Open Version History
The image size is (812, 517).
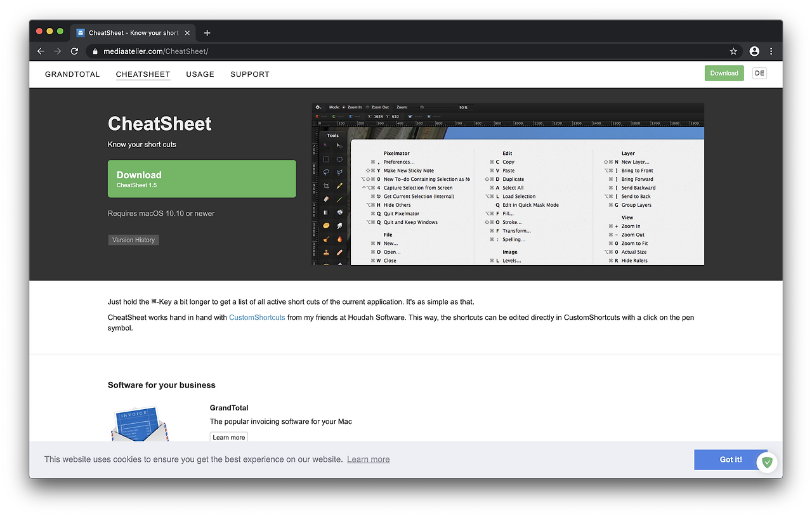pos(133,240)
